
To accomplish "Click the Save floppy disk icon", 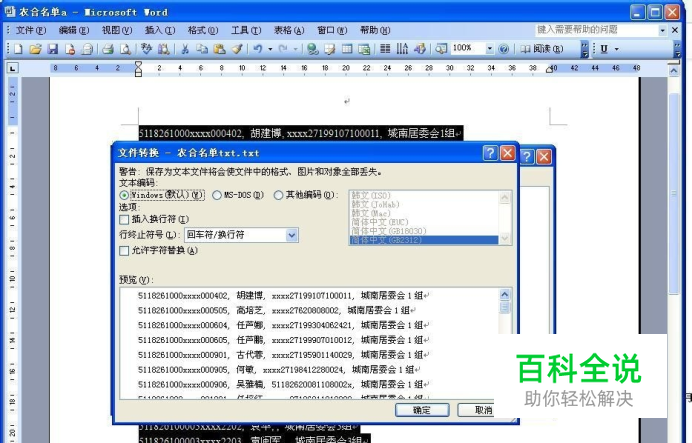I will click(x=53, y=49).
